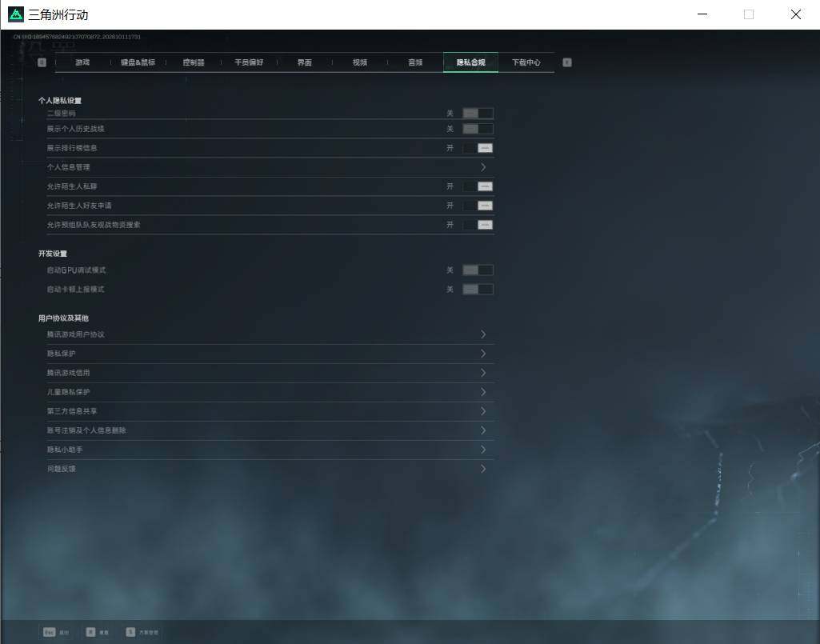
Task: Open the 问题反馈 row chevron
Action: click(x=483, y=469)
